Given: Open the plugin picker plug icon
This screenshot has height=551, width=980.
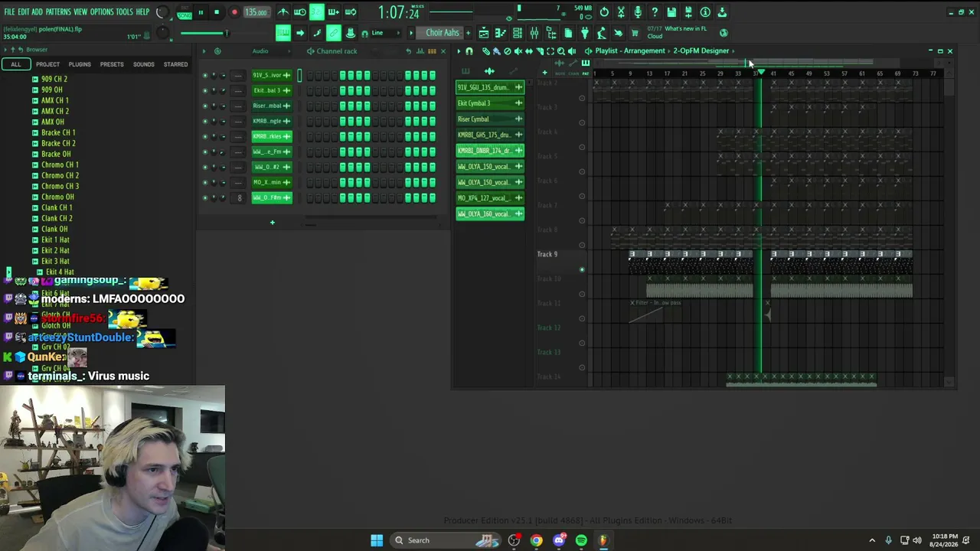Looking at the screenshot, I should coord(585,33).
